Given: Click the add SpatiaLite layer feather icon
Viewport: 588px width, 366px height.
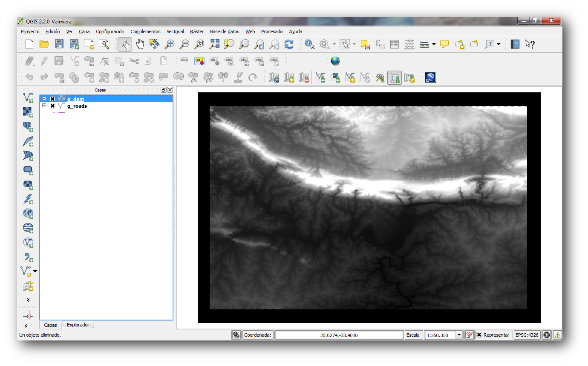Looking at the screenshot, I should [28, 141].
